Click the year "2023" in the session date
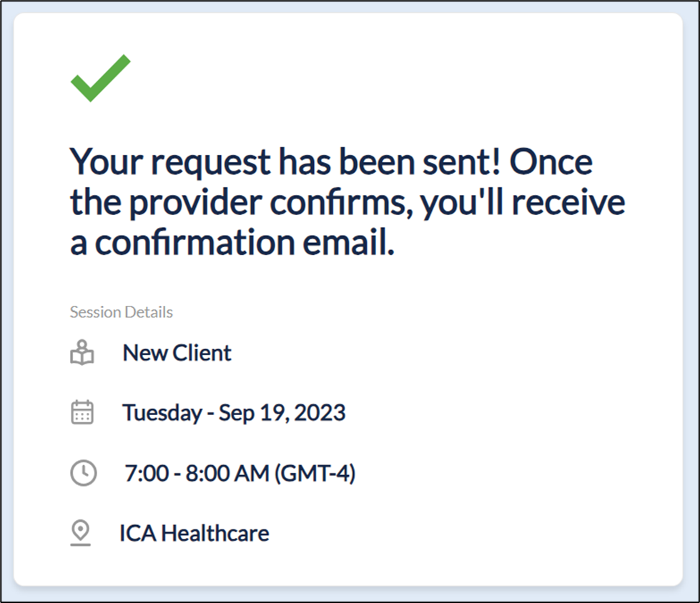The image size is (700, 603). (x=321, y=413)
